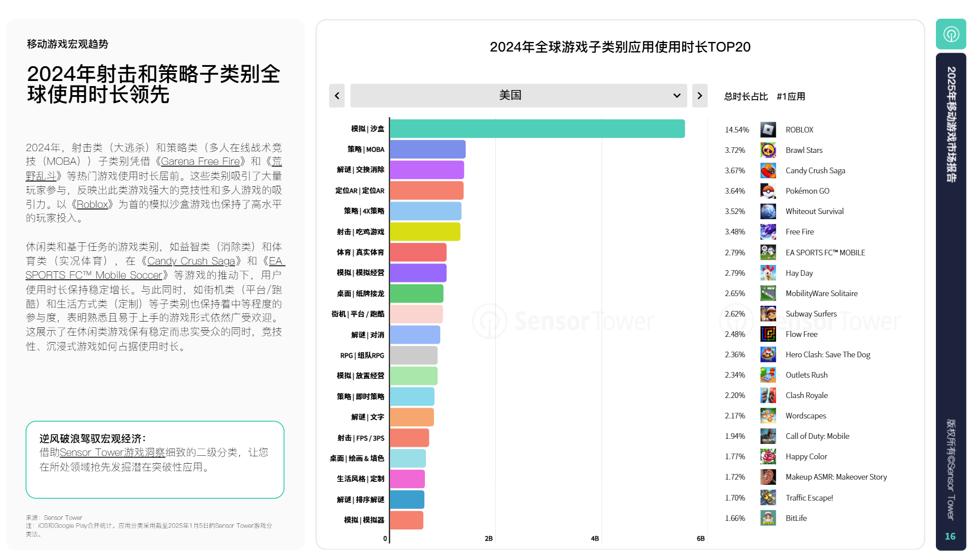The height and width of the screenshot is (560, 975).
Task: Click the Pokémon GO pokeball icon
Action: coord(768,191)
